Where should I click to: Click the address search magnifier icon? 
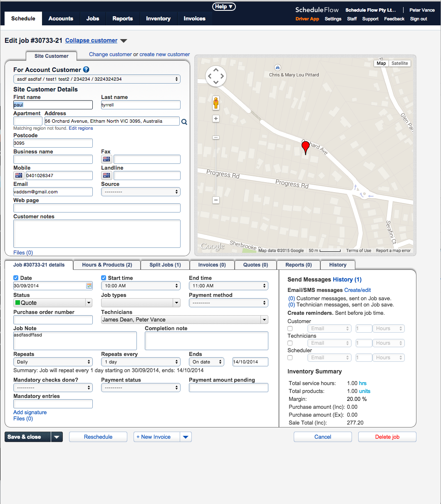pyautogui.click(x=184, y=122)
